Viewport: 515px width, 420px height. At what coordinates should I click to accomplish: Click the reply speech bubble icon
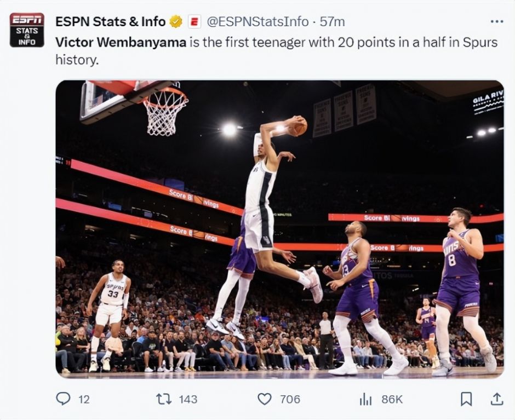pyautogui.click(x=64, y=399)
